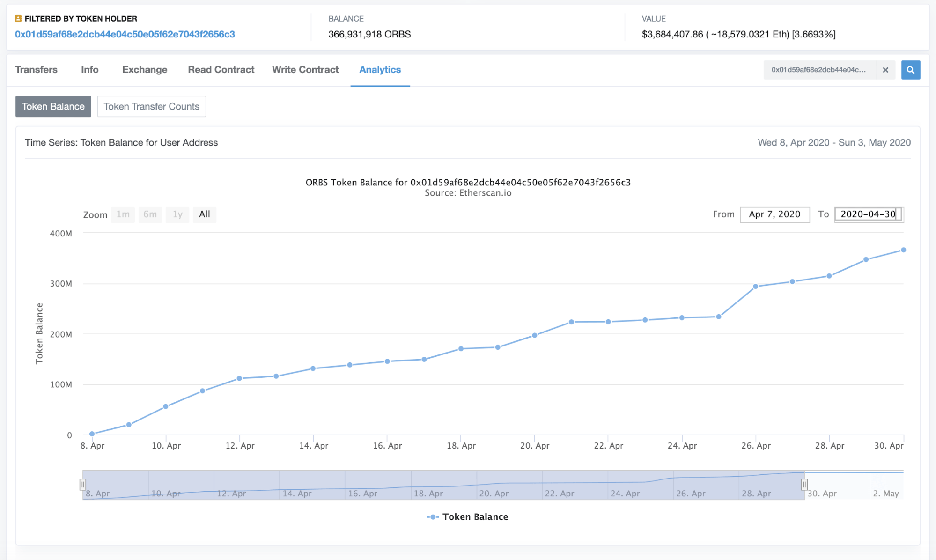Select the All zoom option
Image resolution: width=936 pixels, height=560 pixels.
tap(205, 214)
